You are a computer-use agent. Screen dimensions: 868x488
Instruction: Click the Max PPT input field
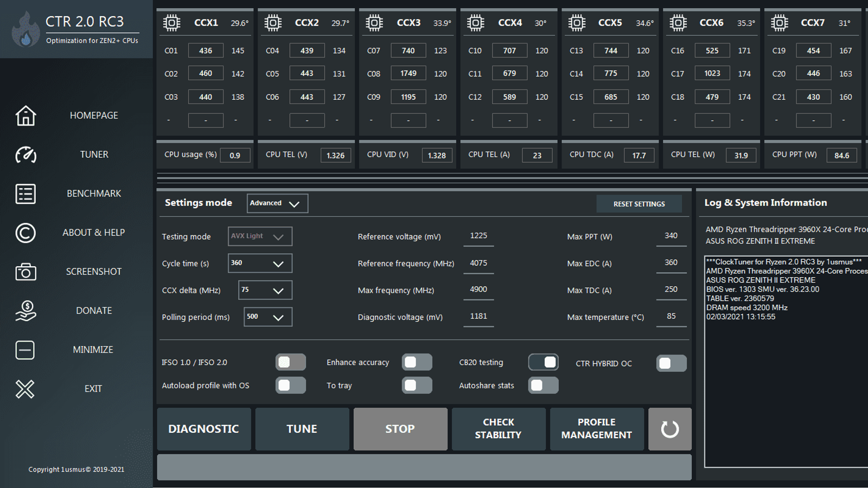point(671,236)
